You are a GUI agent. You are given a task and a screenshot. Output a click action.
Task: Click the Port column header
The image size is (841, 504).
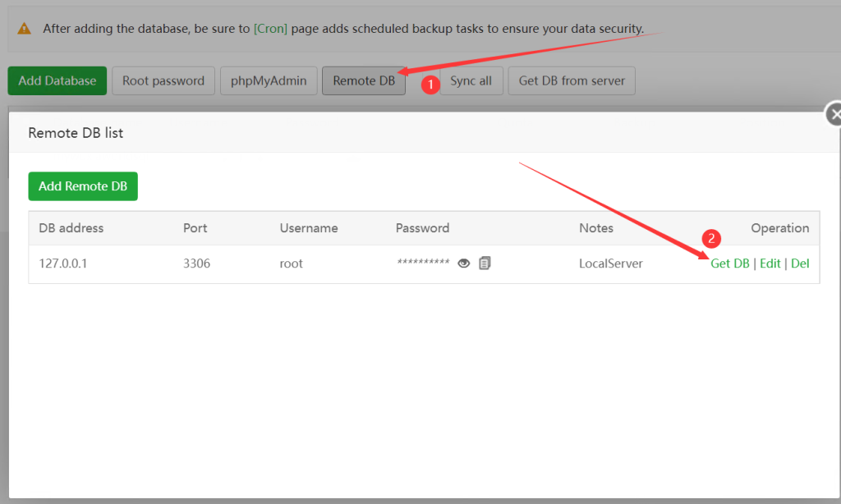point(195,228)
